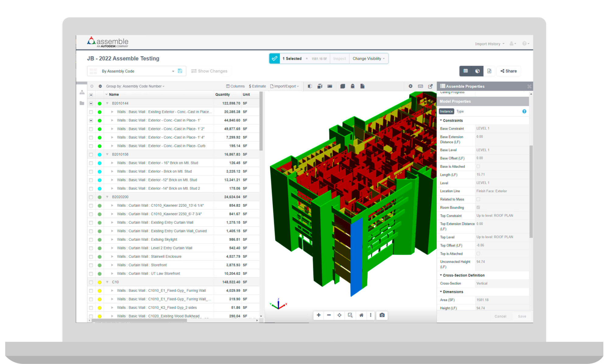Collapse the B2010144 assembly group
This screenshot has height=364, width=609.
click(x=107, y=103)
